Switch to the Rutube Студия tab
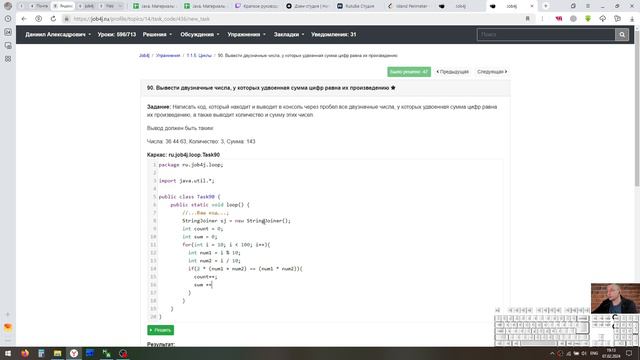The image size is (640, 360). coord(356,6)
